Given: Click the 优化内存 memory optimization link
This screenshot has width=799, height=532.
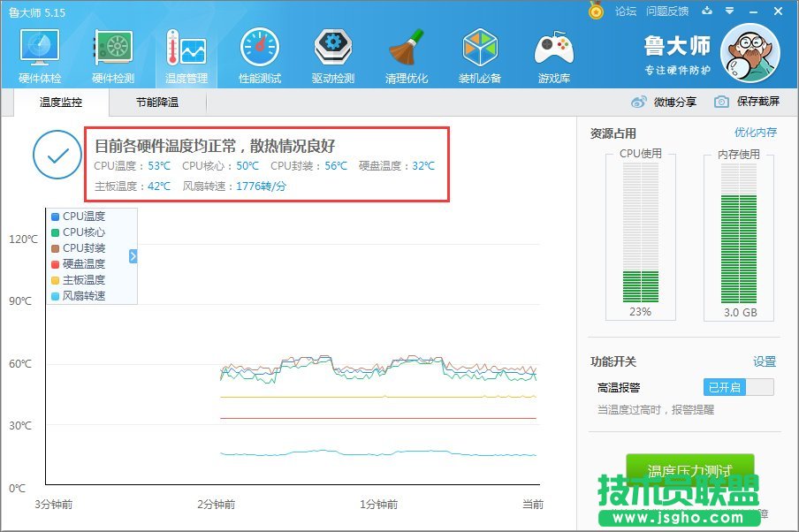Looking at the screenshot, I should [x=756, y=132].
